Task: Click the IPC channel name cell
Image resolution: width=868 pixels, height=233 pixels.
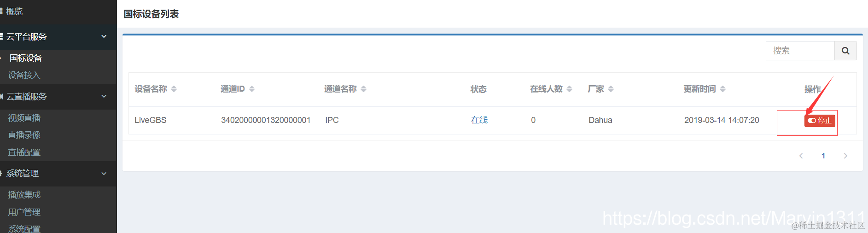Action: point(332,120)
